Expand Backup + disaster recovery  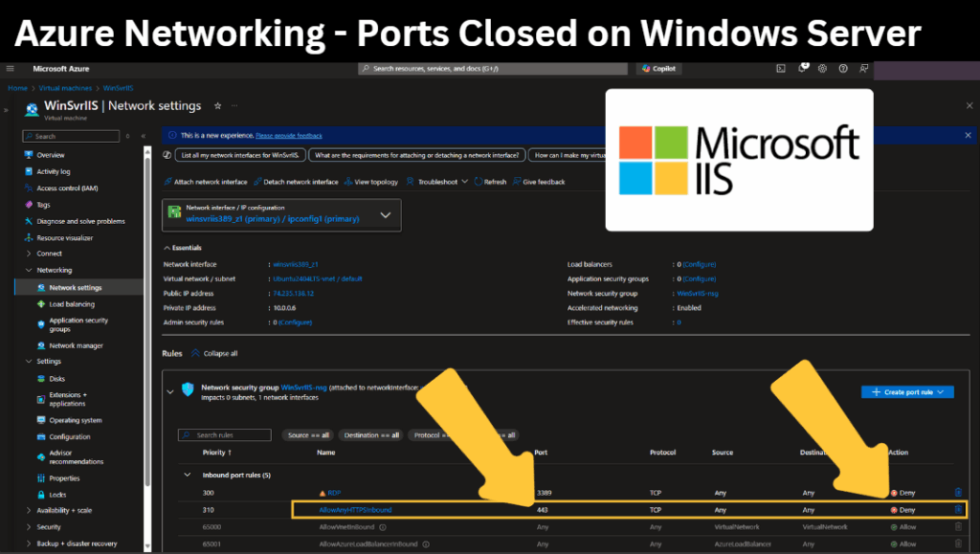click(x=29, y=543)
